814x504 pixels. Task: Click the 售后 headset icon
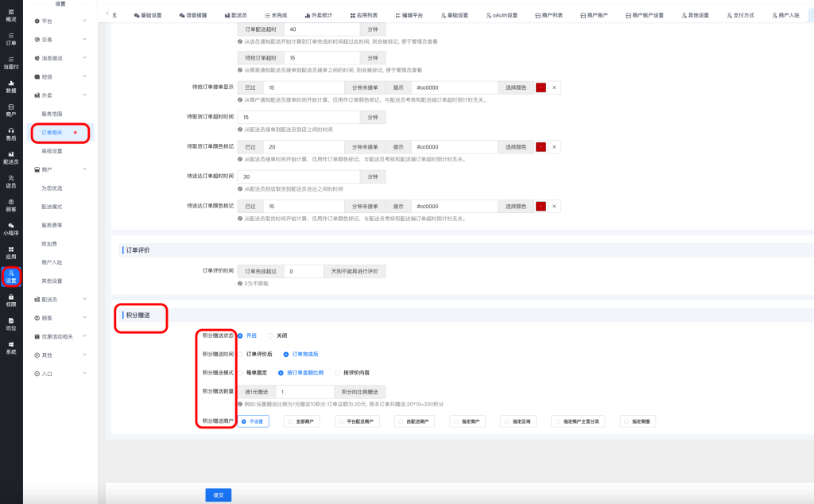pos(11,134)
